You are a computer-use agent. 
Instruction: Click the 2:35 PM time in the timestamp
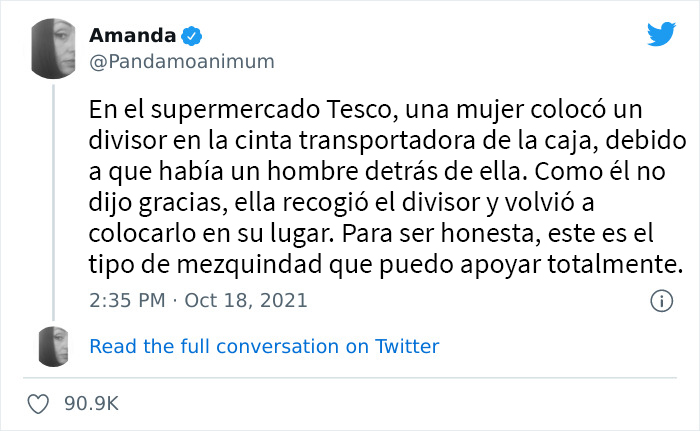pos(123,300)
